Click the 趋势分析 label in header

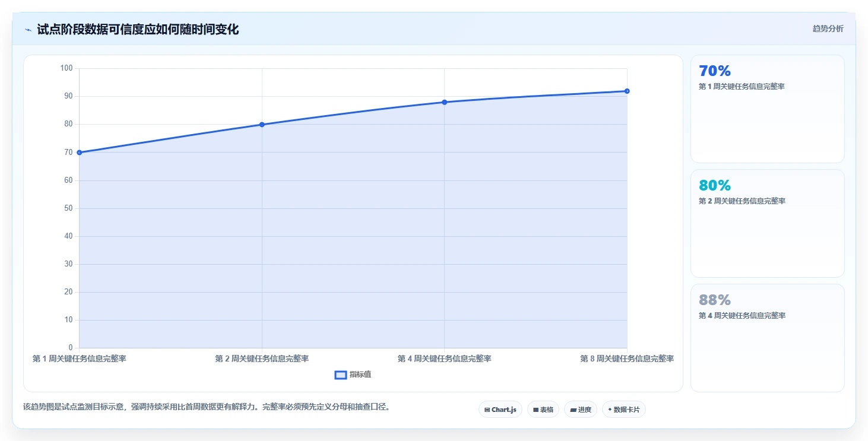828,29
